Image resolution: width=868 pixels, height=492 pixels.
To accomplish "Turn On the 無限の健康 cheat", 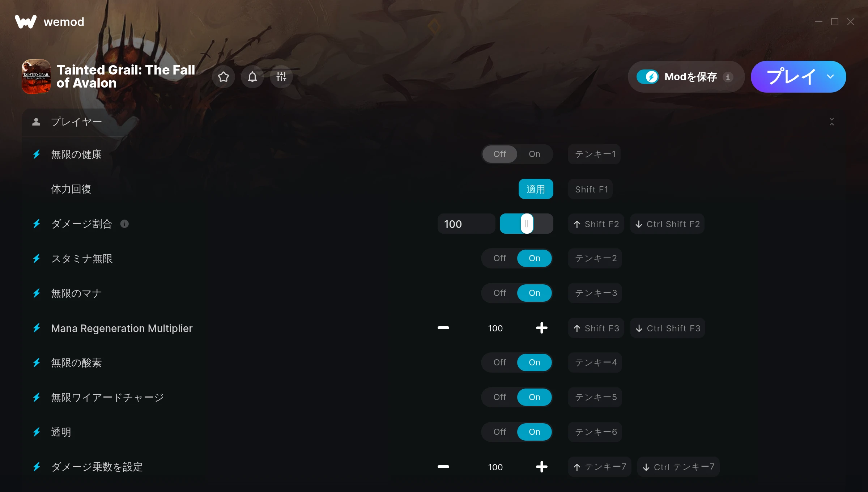I will click(x=534, y=154).
